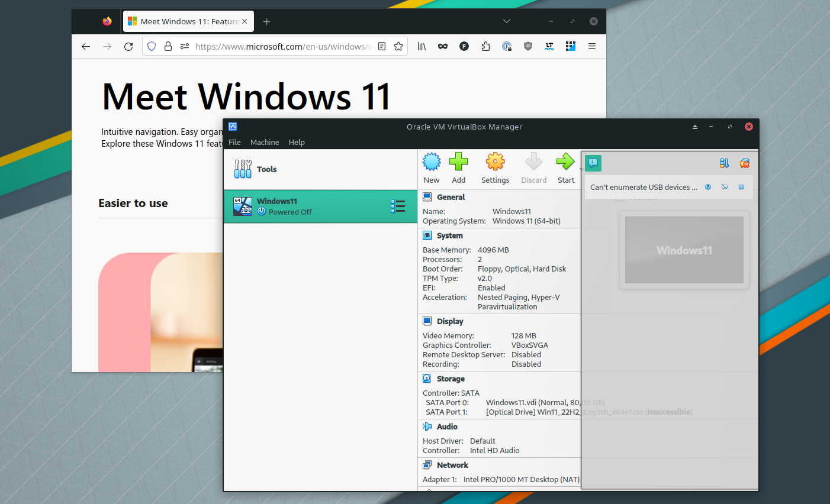Click the Windows11.vdi SATA Port 0 entry
The image size is (830, 504).
point(545,402)
